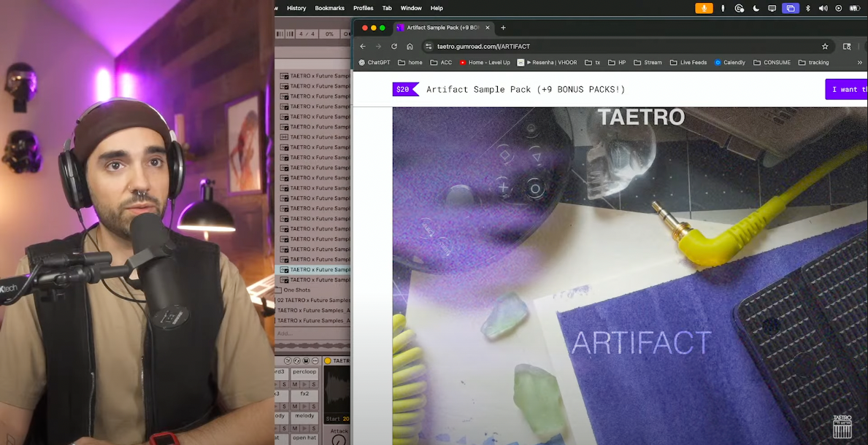Open the Home - Level Up bookmark
The width and height of the screenshot is (868, 445).
[485, 63]
